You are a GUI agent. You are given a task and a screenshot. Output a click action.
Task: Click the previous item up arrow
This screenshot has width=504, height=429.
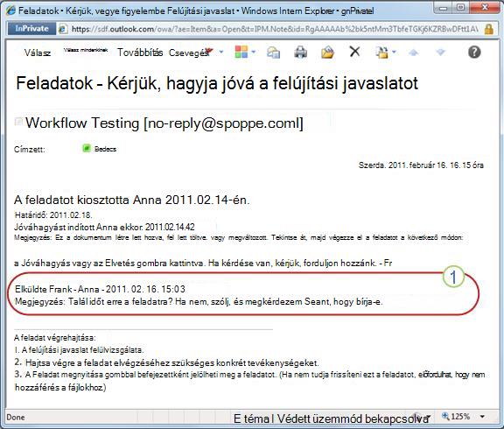click(413, 53)
